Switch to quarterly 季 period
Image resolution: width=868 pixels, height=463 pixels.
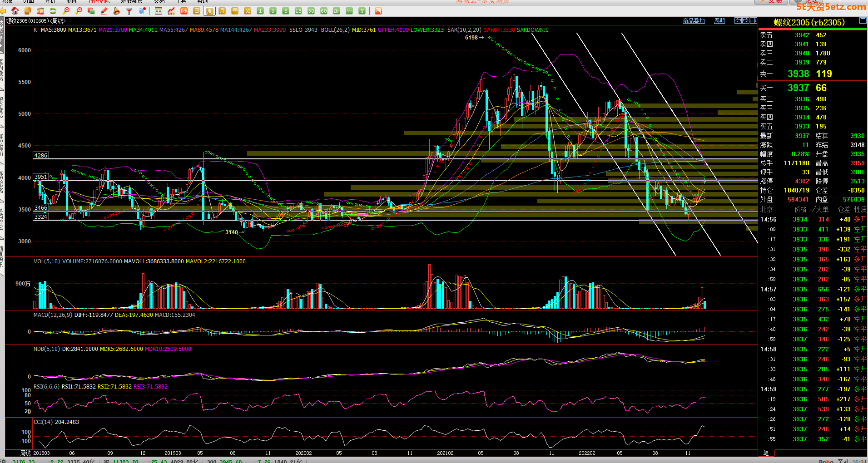(x=235, y=11)
